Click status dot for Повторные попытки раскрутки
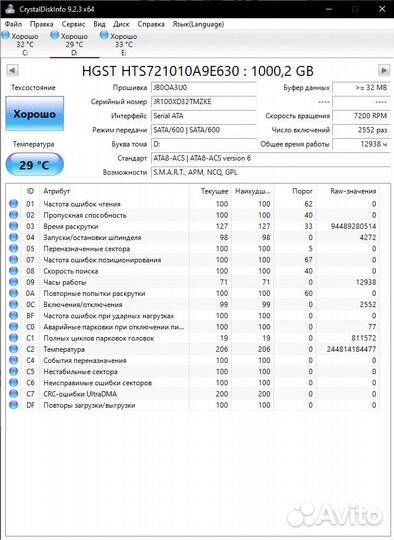 [13, 293]
